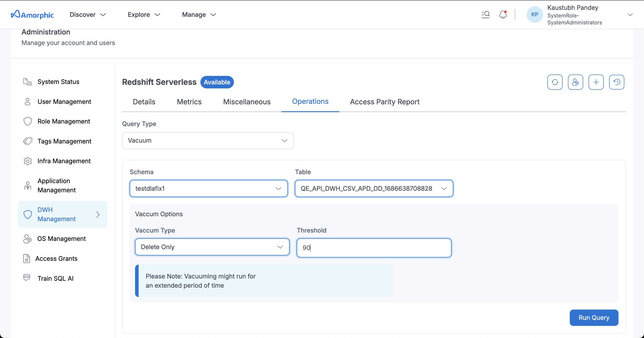Screen dimensions: 644x338
Task: Open the history clock icon button
Action: [616, 82]
